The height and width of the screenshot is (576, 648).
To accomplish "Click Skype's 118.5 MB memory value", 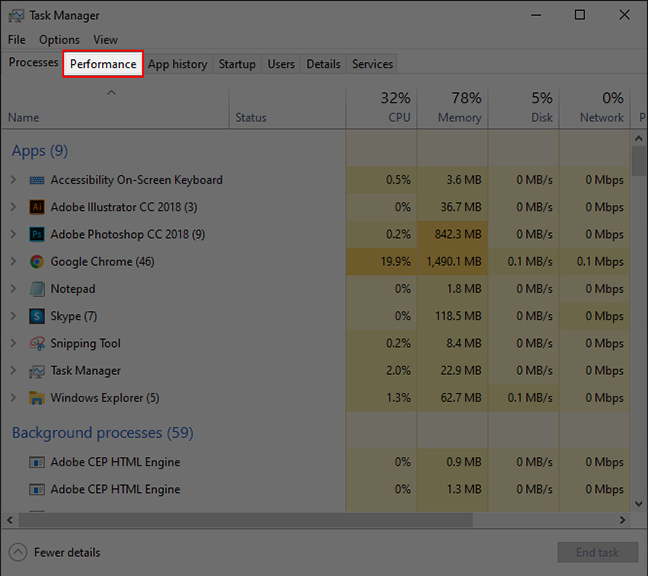I will click(458, 316).
